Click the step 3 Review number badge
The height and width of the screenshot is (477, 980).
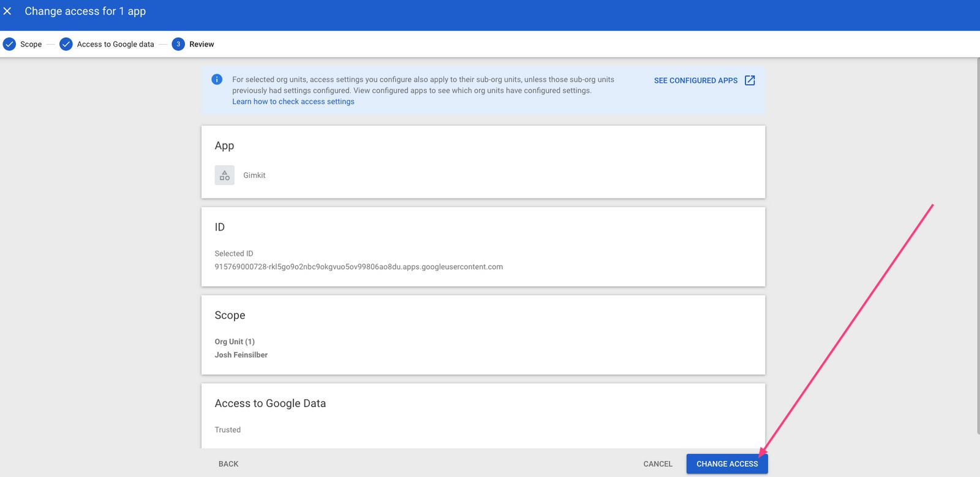pyautogui.click(x=178, y=44)
